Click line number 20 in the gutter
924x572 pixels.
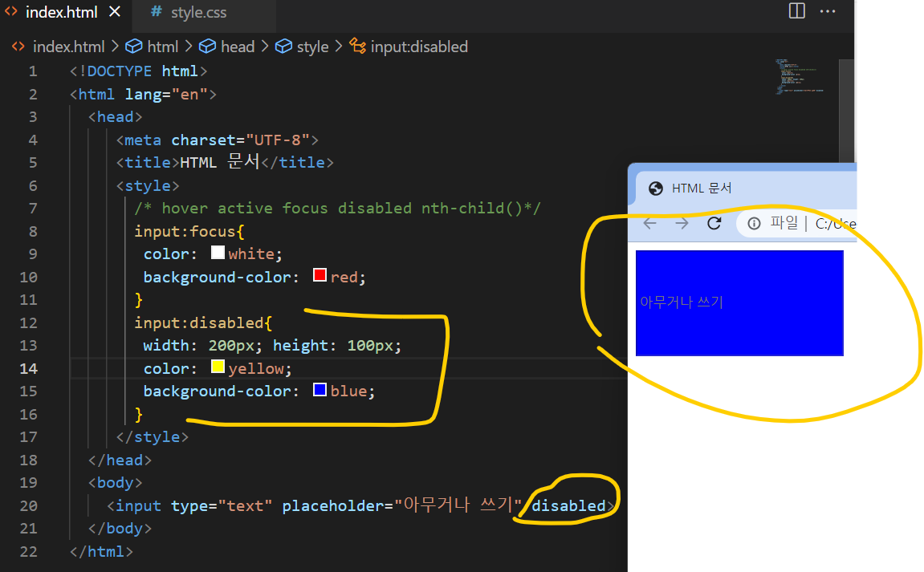(x=28, y=506)
